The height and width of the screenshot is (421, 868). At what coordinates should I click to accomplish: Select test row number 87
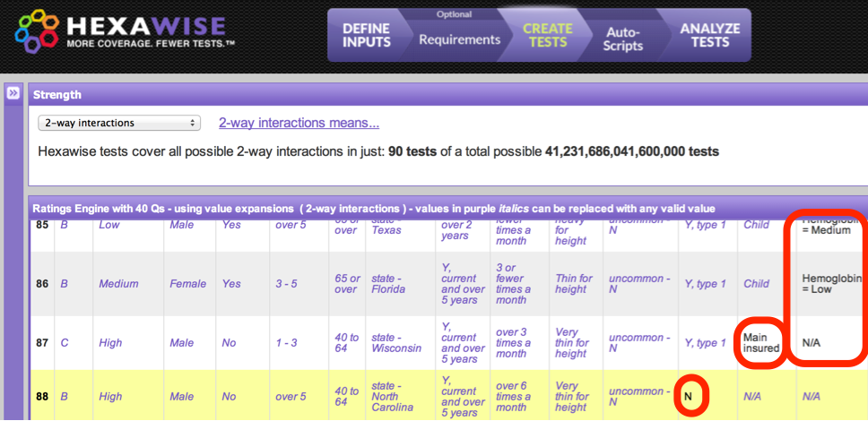[42, 343]
